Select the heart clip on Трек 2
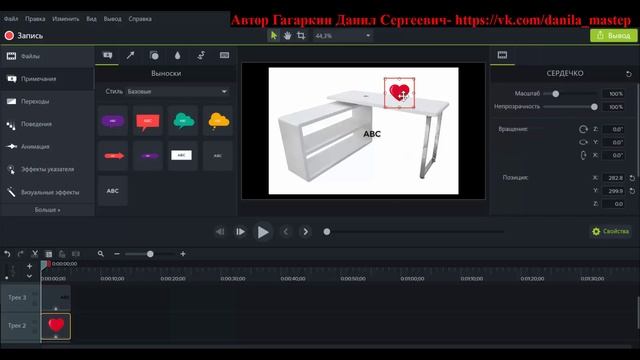 [56, 326]
